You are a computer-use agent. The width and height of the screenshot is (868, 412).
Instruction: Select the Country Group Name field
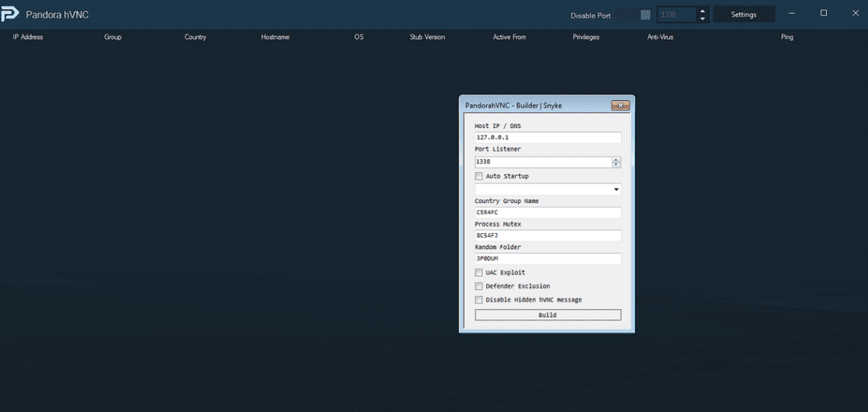click(x=547, y=213)
